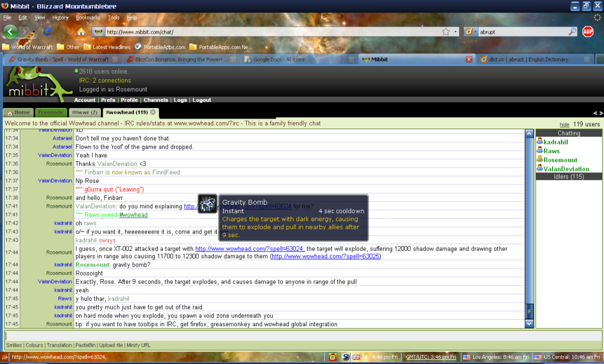The image size is (604, 364).
Task: Close the #wowhead channel tab
Action: 153,112
